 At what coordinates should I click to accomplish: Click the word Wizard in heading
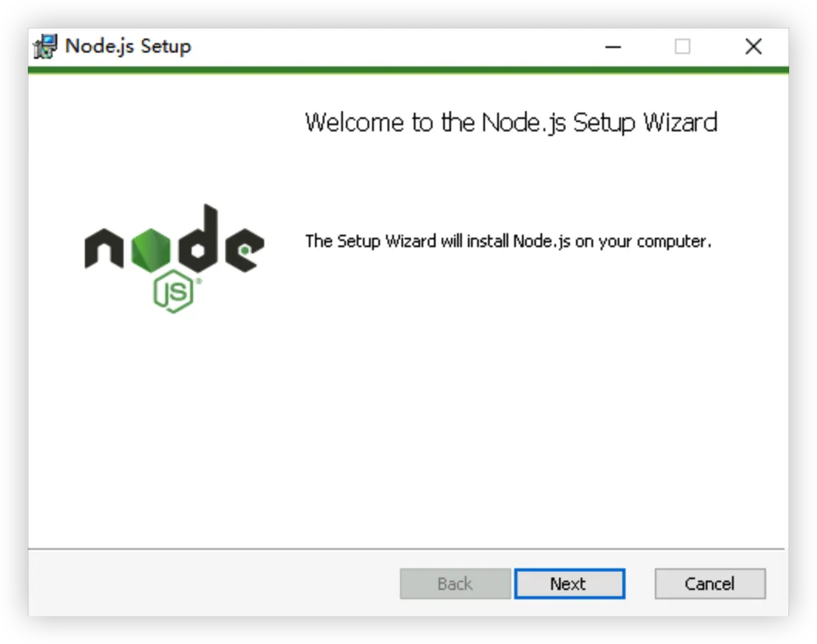pos(680,123)
